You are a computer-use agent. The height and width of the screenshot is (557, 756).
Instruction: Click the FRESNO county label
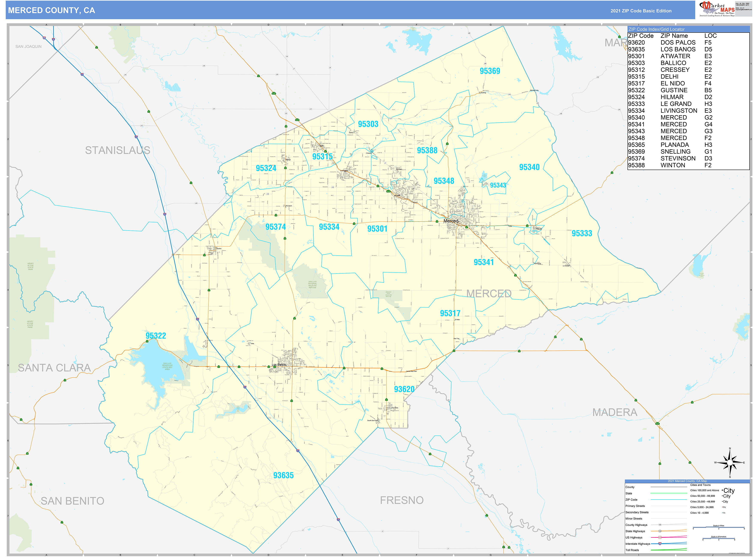click(402, 500)
